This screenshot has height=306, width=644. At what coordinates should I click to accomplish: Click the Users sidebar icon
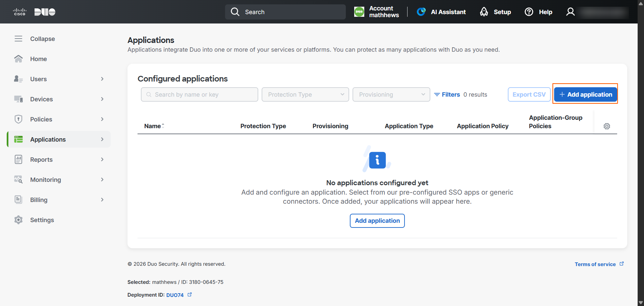[x=18, y=79]
